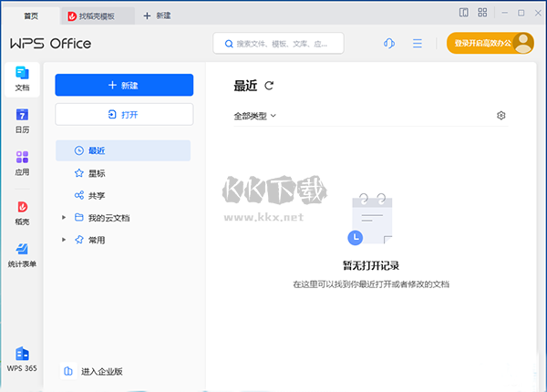The image size is (547, 392).
Task: Maximize the WPS window
Action: [x=521, y=13]
